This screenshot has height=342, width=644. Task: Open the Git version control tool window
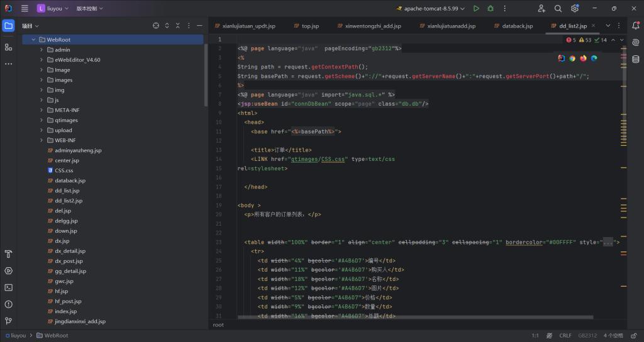point(8,320)
